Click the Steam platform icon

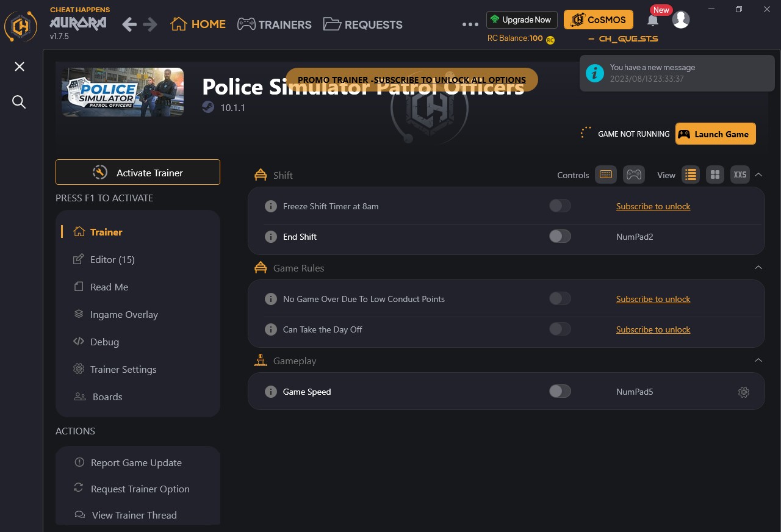pos(208,107)
